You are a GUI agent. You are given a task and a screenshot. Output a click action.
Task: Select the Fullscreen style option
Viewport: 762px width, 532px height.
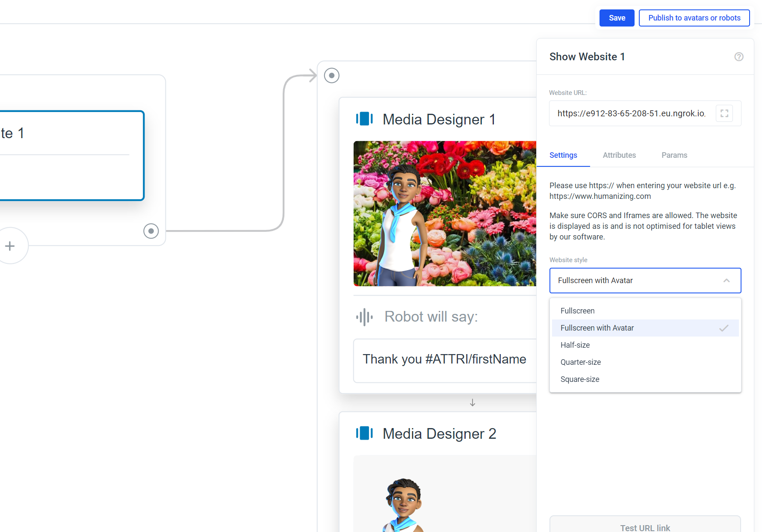(x=645, y=311)
